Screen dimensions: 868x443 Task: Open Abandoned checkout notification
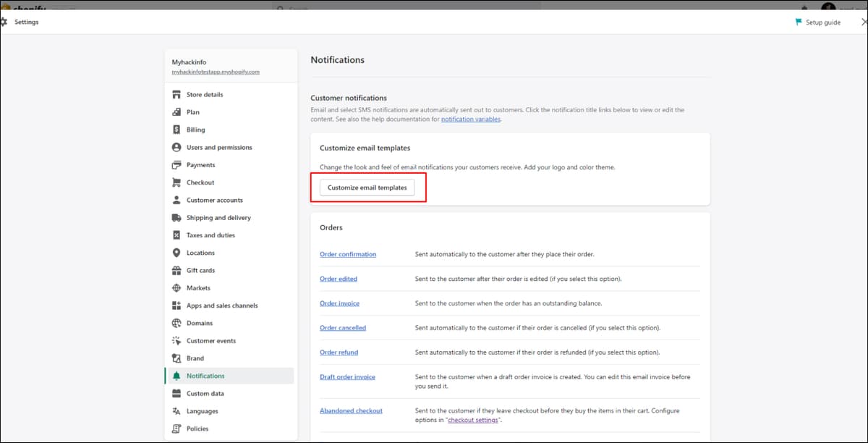[351, 411]
